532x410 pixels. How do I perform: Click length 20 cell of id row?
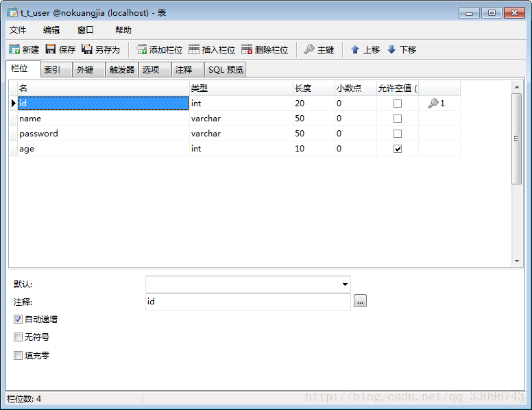tap(314, 103)
